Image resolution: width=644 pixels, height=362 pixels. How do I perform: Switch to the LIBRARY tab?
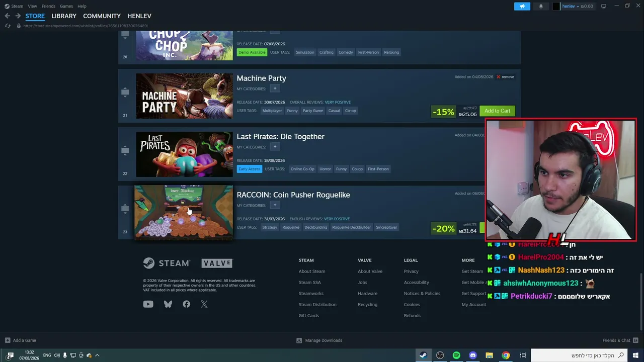click(x=64, y=16)
